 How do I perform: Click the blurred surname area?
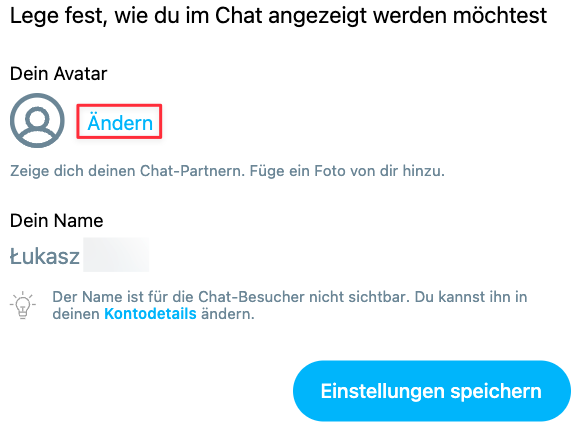pyautogui.click(x=116, y=255)
